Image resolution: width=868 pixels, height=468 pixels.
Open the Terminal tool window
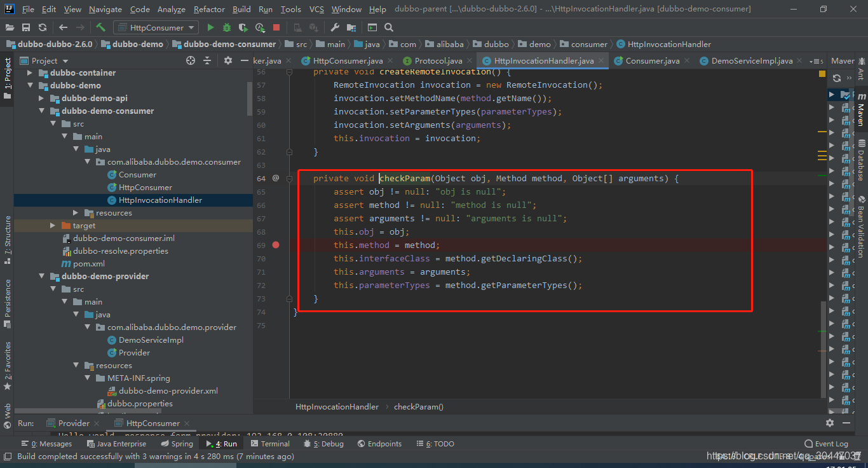(x=270, y=444)
